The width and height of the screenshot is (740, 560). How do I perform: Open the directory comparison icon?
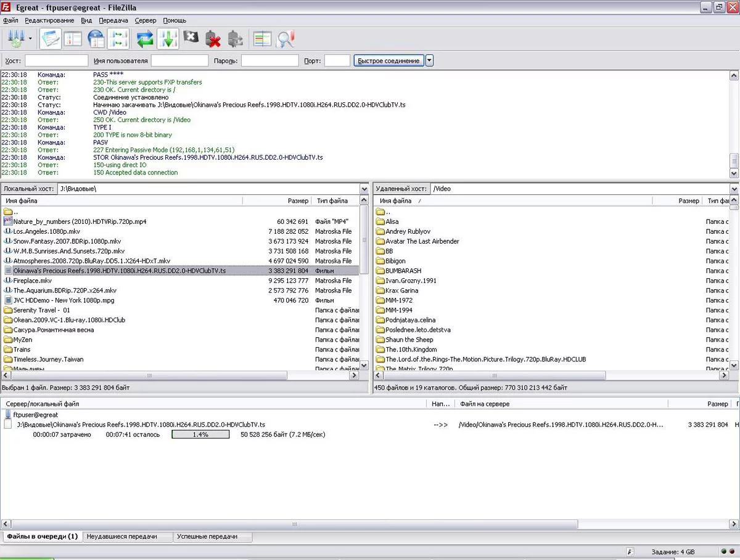(x=262, y=39)
